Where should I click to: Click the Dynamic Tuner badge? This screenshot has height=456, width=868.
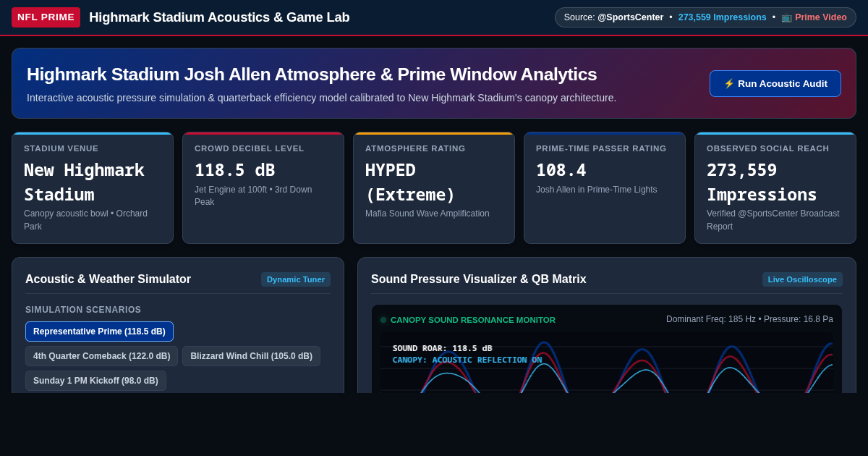(x=296, y=279)
